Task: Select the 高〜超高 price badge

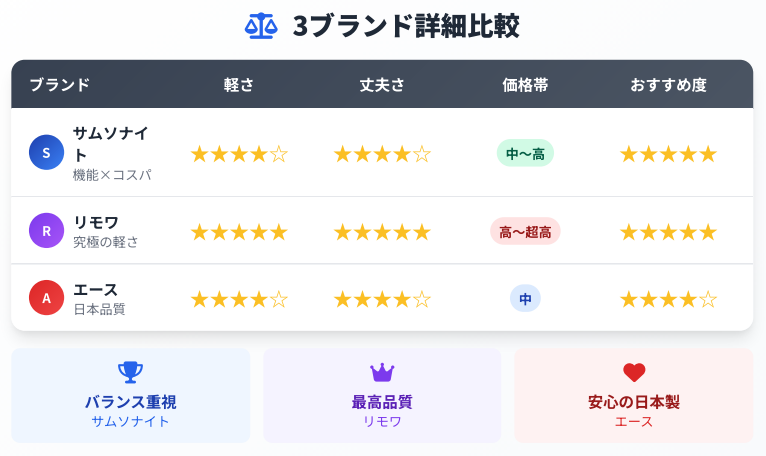Action: tap(525, 231)
